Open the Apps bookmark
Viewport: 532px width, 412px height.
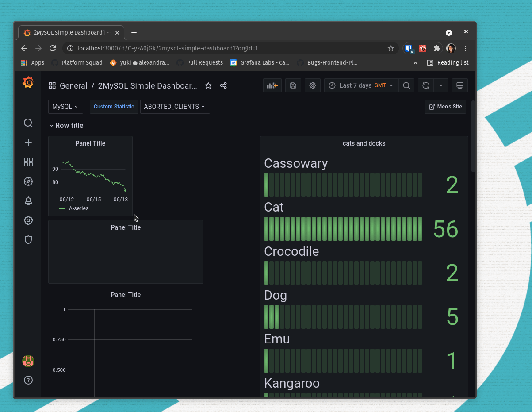pyautogui.click(x=33, y=63)
